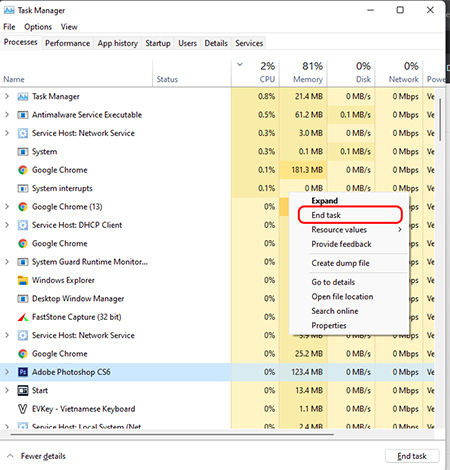Click the horizontal scrollbar thumb
Viewport: 450px width, 470px height.
(172, 434)
